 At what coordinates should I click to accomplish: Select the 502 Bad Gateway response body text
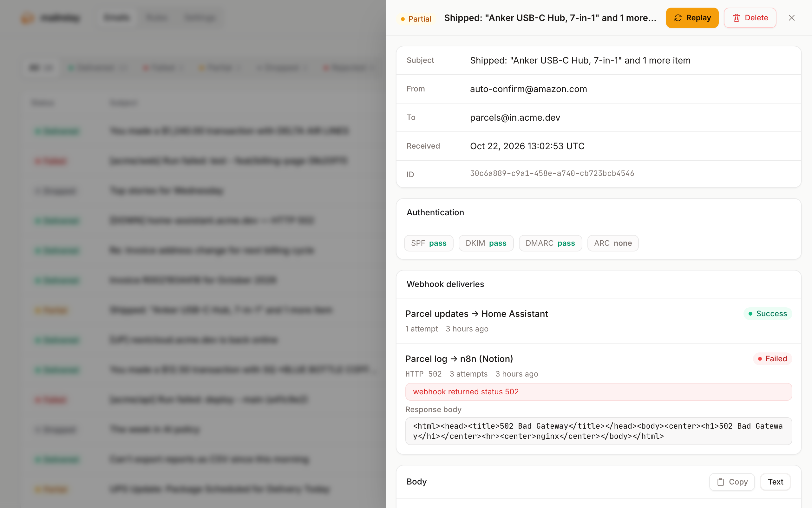click(x=599, y=431)
